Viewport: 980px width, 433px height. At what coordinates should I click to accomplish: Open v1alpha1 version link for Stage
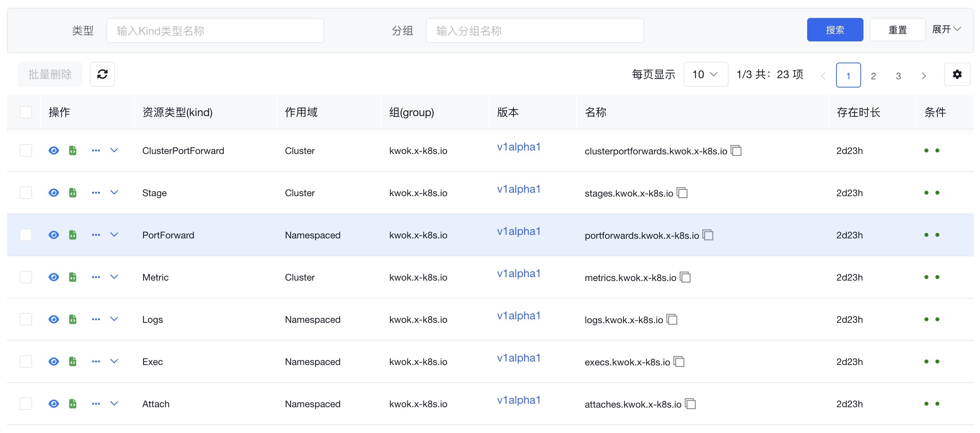519,189
